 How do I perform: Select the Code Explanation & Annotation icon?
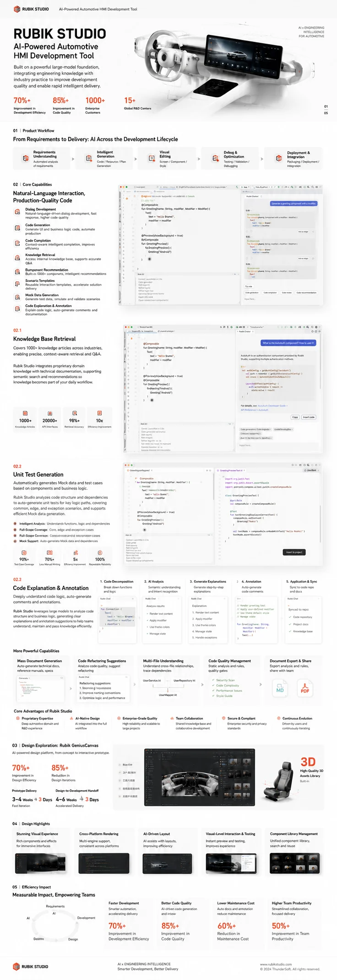[17, 308]
